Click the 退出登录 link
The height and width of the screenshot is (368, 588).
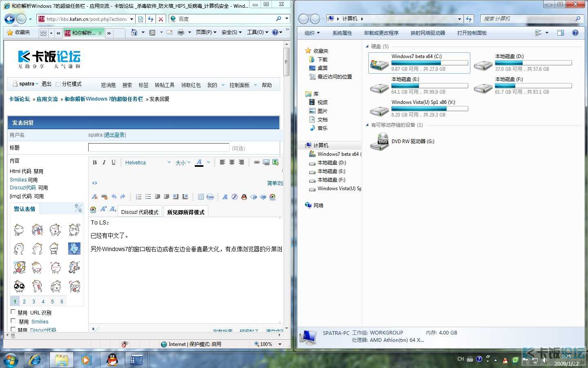(x=115, y=135)
